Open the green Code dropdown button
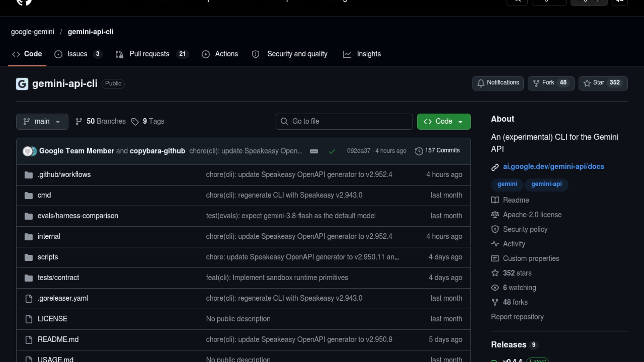 [444, 122]
